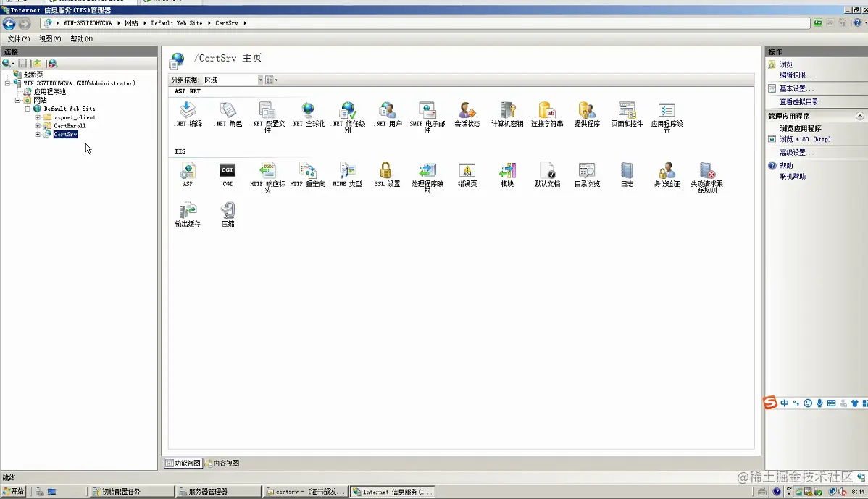Image resolution: width=868 pixels, height=499 pixels.
Task: Open the 目录浏览 icon
Action: click(x=587, y=175)
